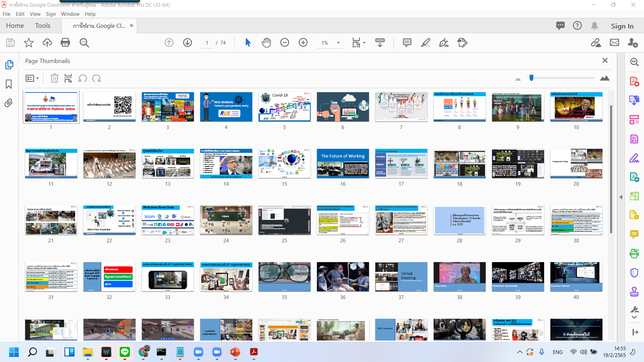Open the Bookmarks panel icon

coord(8,84)
